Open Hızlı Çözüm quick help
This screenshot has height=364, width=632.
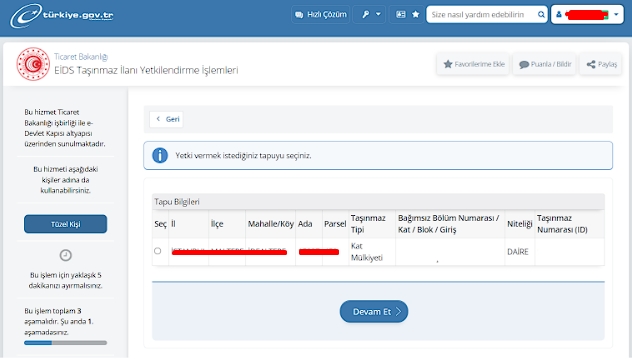pos(320,15)
